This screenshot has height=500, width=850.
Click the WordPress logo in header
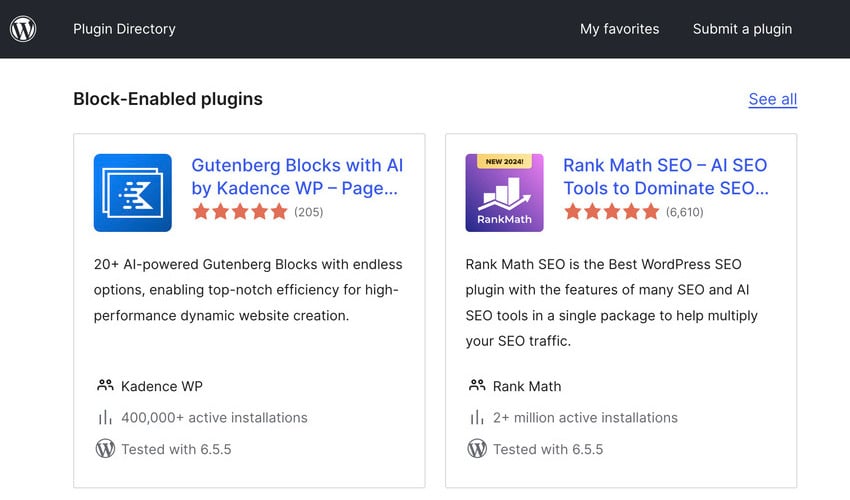coord(23,29)
